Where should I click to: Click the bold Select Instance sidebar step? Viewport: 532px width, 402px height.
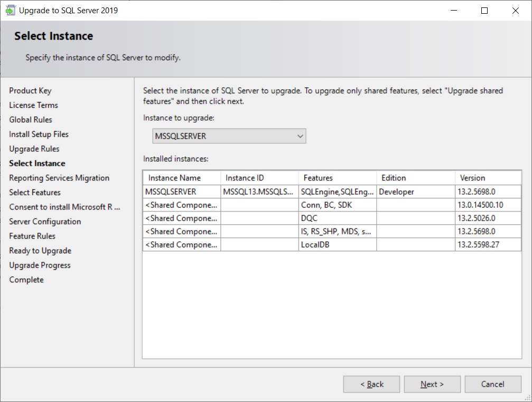pyautogui.click(x=37, y=163)
